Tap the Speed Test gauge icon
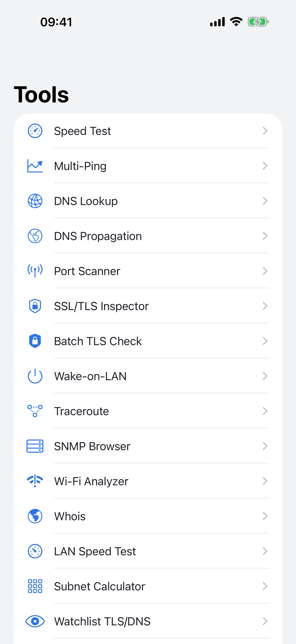Screen dimensions: 296x644 click(x=35, y=131)
